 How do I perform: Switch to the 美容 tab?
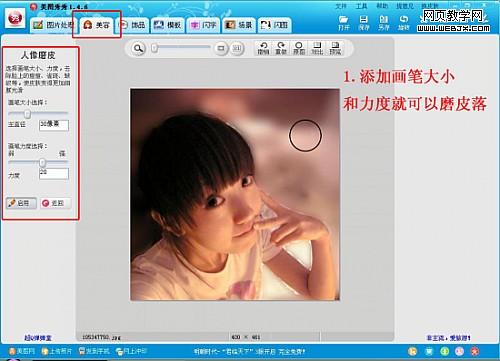pos(97,25)
